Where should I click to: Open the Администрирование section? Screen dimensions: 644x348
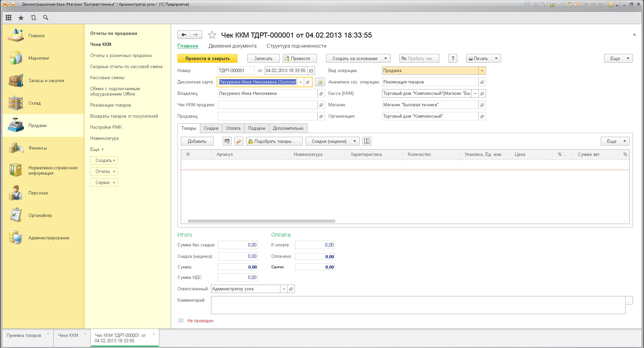pyautogui.click(x=43, y=238)
